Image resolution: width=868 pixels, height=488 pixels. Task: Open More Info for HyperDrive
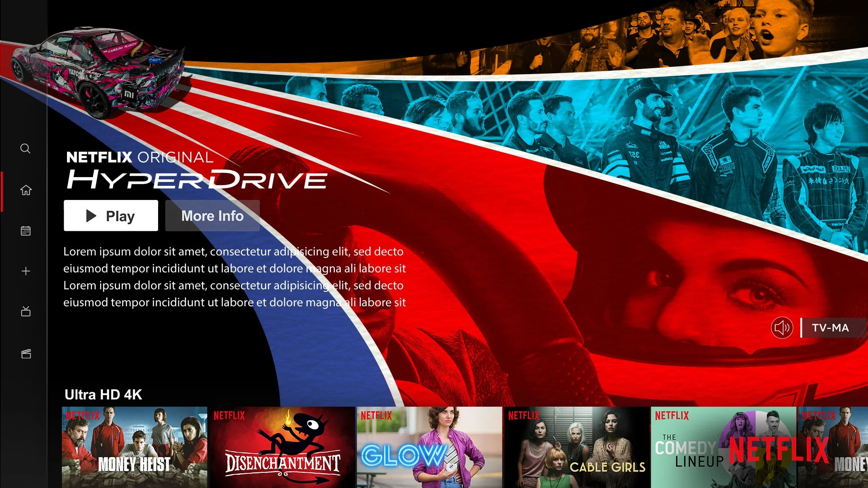tap(212, 216)
